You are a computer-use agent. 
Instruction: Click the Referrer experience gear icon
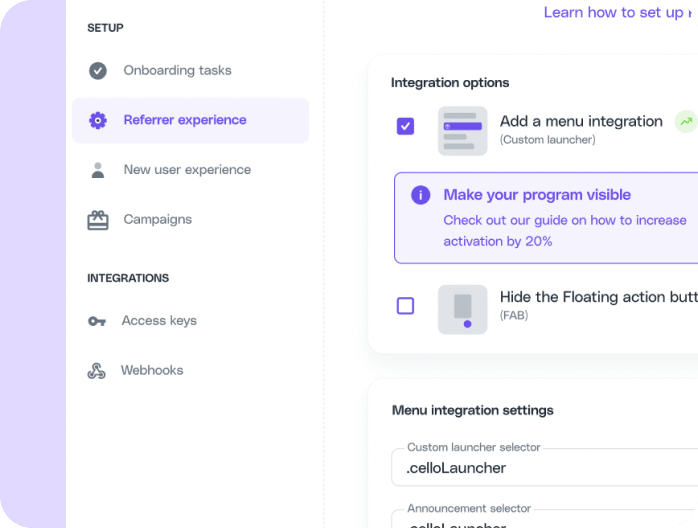point(98,121)
